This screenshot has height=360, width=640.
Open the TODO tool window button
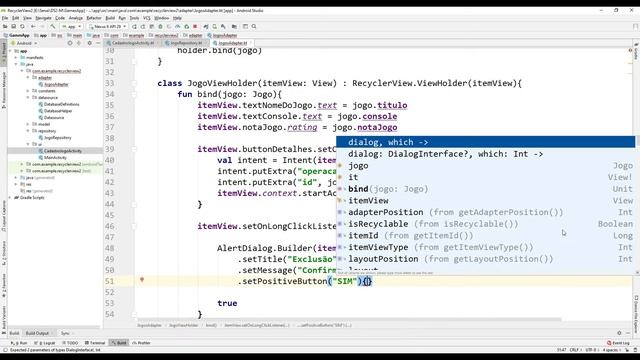tap(70, 343)
